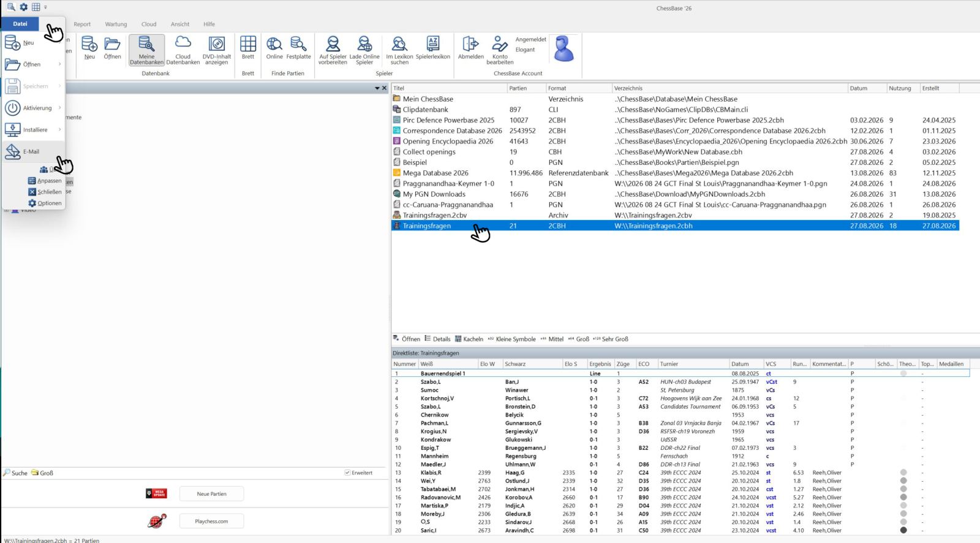Click the Mega Update logo icon
Image resolution: width=980 pixels, height=543 pixels.
point(156,493)
